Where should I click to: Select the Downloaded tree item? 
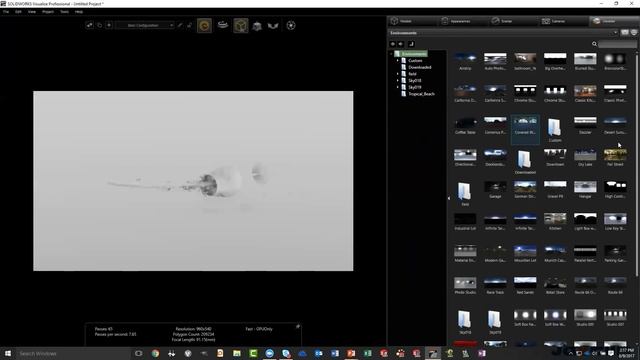point(416,67)
